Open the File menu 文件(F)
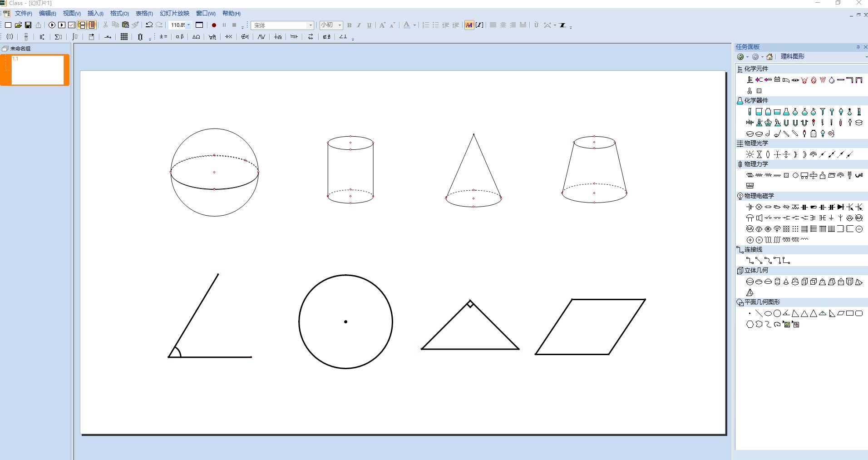 [23, 14]
